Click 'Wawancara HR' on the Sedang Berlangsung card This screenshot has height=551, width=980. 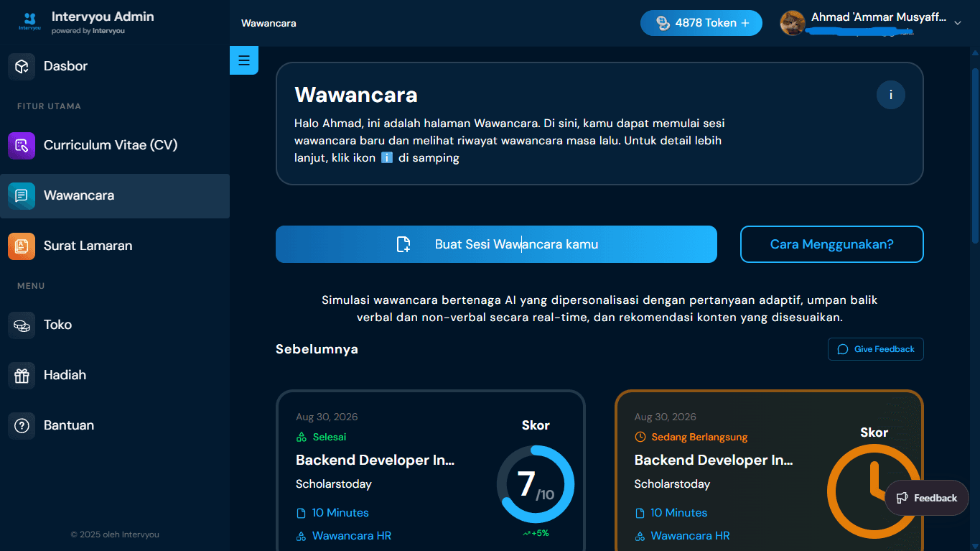tap(690, 536)
